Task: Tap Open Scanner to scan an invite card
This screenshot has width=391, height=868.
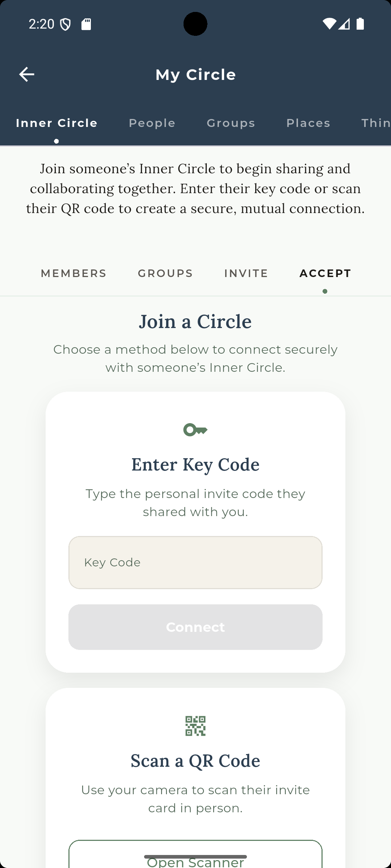Action: point(195,862)
